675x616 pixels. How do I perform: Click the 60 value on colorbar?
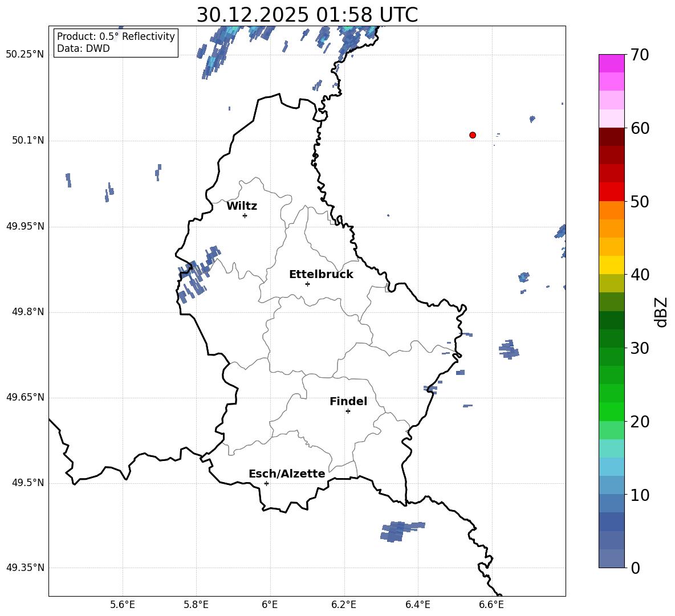click(640, 128)
